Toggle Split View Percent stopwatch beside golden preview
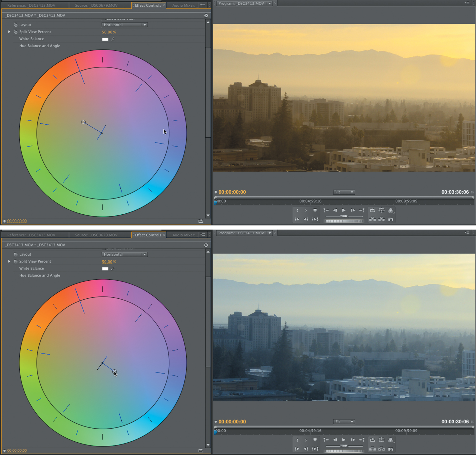This screenshot has height=455, width=476. coord(16,32)
